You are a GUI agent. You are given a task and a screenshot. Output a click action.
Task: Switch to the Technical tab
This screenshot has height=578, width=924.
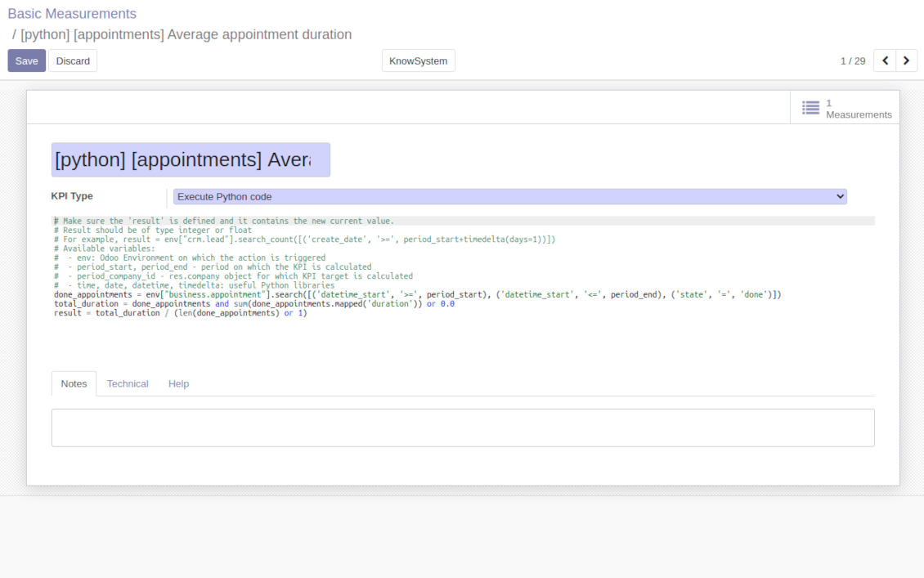point(128,383)
